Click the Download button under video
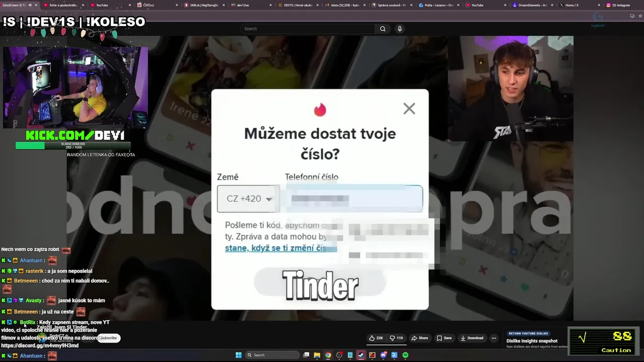644x362 pixels. 472,338
